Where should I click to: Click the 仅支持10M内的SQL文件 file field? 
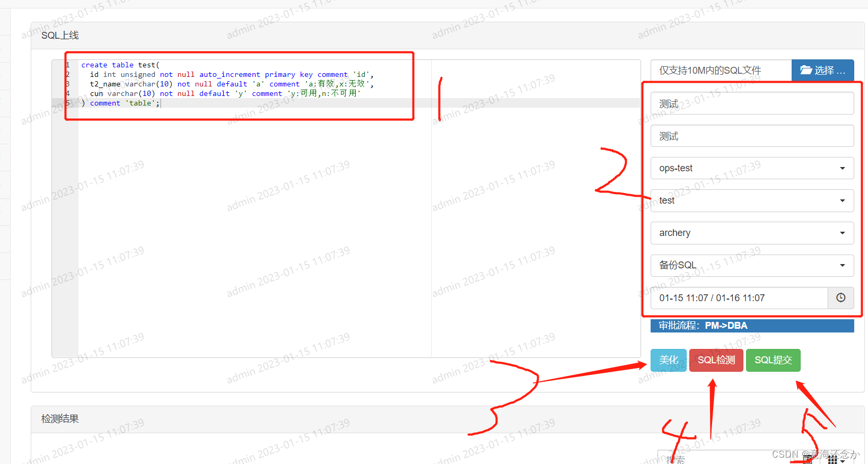click(x=721, y=70)
